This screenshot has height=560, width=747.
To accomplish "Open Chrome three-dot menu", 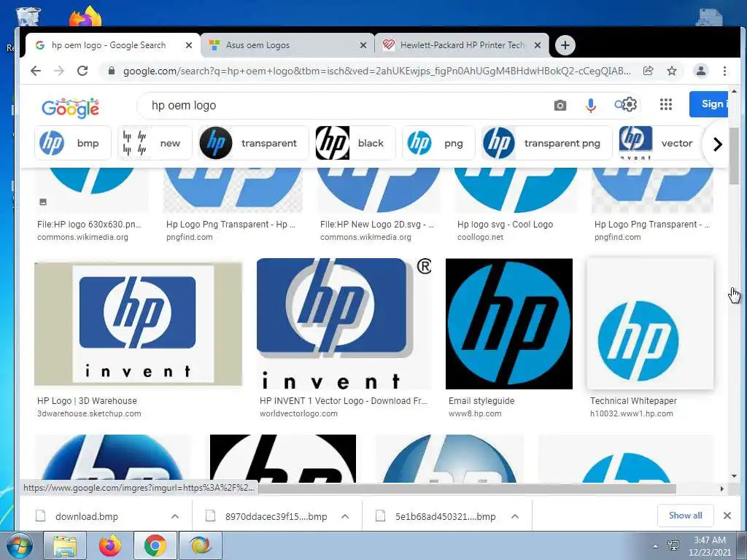I will (724, 71).
